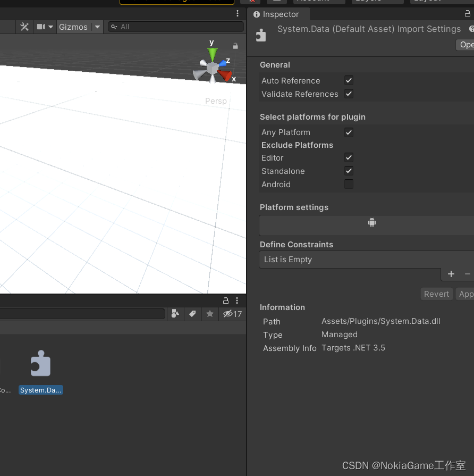Open the Gizmos dropdown arrow
Screen dimensions: 474x476
tap(97, 27)
